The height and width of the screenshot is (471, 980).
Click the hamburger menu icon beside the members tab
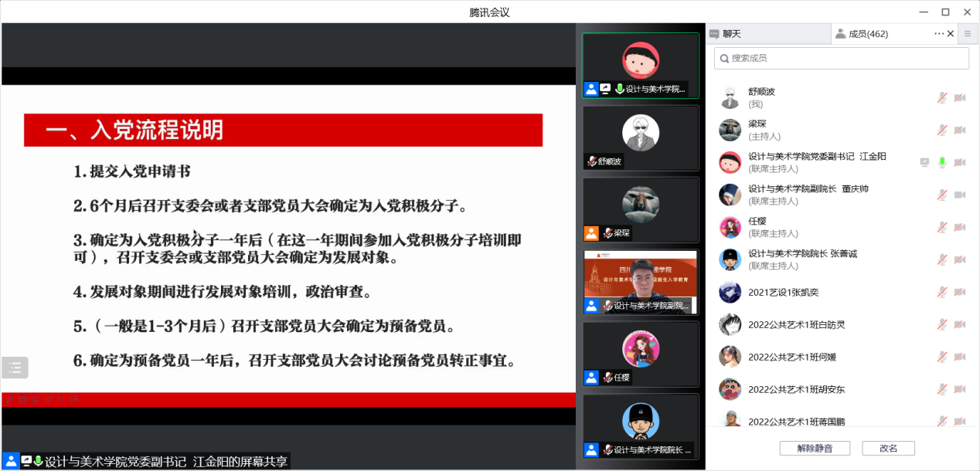point(967,34)
